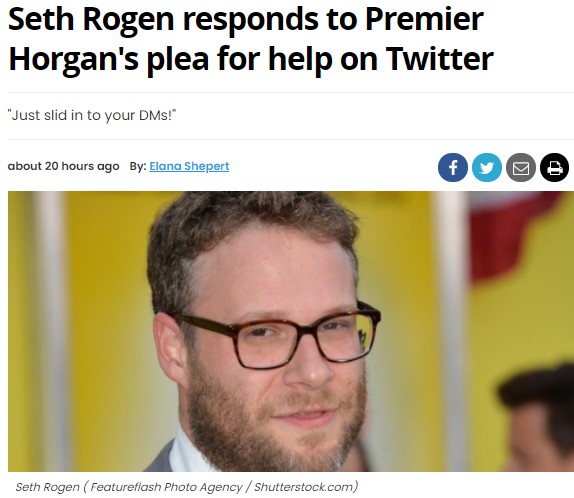Print the article with printer icon
574x498 pixels.
[x=554, y=167]
